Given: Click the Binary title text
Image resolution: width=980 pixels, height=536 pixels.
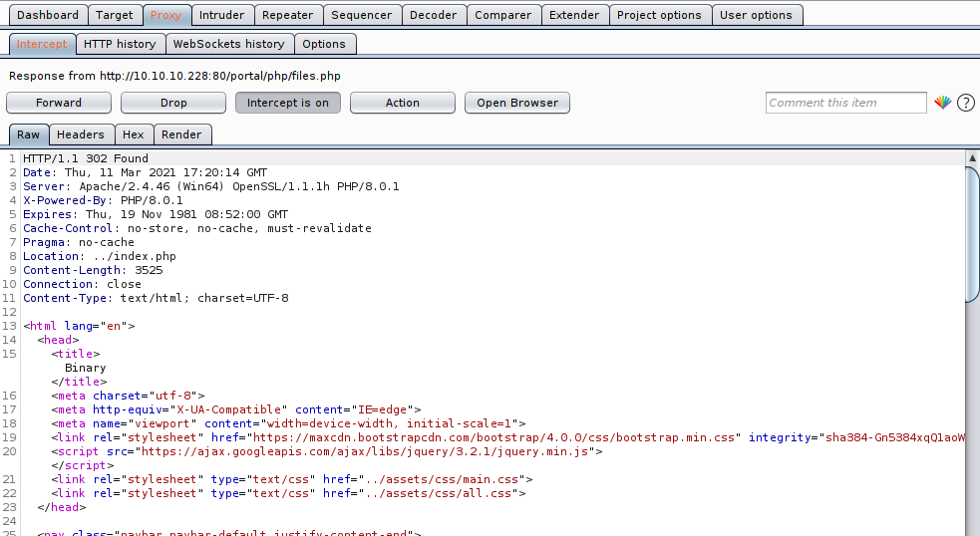Looking at the screenshot, I should (x=86, y=368).
